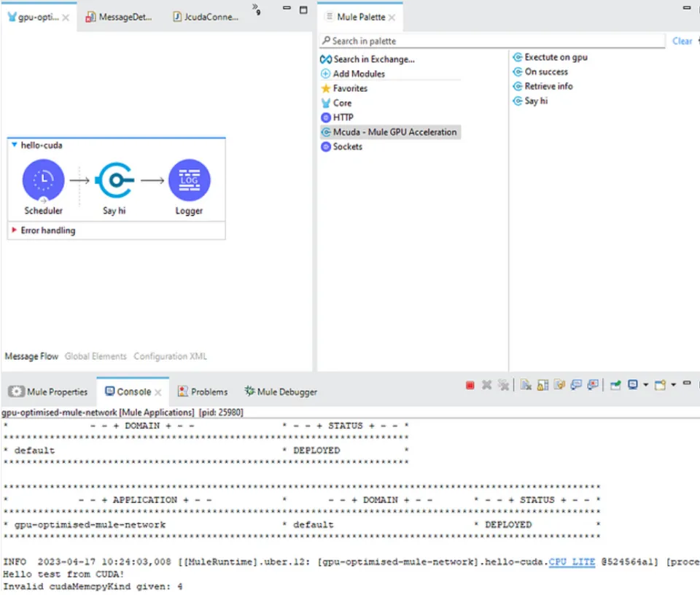Image resolution: width=700 pixels, height=595 pixels.
Task: Open the Problems tab
Action: click(203, 392)
